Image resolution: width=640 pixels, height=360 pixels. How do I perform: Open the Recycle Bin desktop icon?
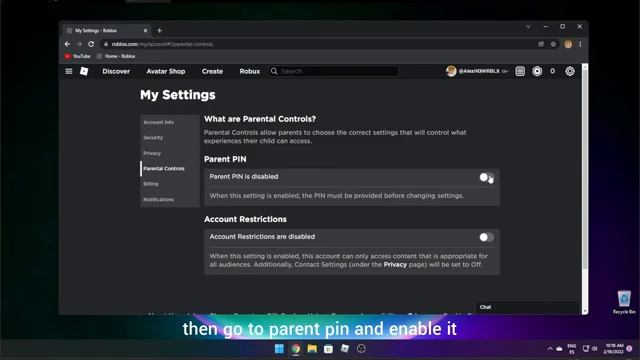point(624,302)
